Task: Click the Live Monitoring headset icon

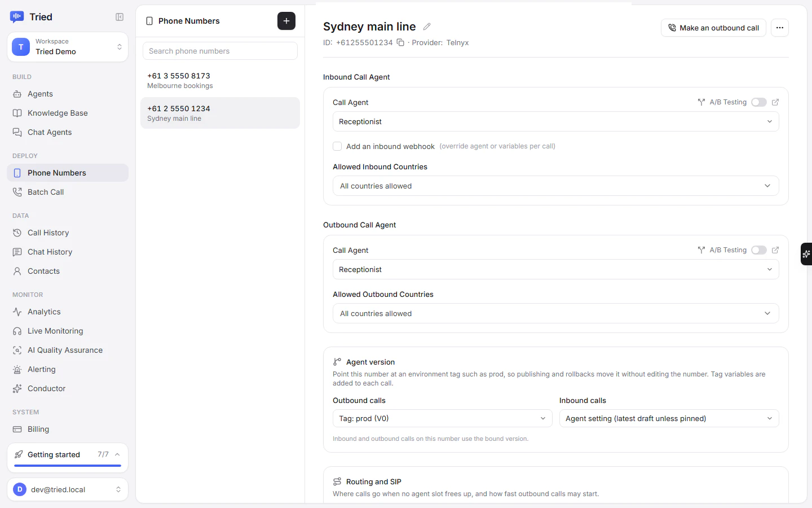Action: coord(17,331)
